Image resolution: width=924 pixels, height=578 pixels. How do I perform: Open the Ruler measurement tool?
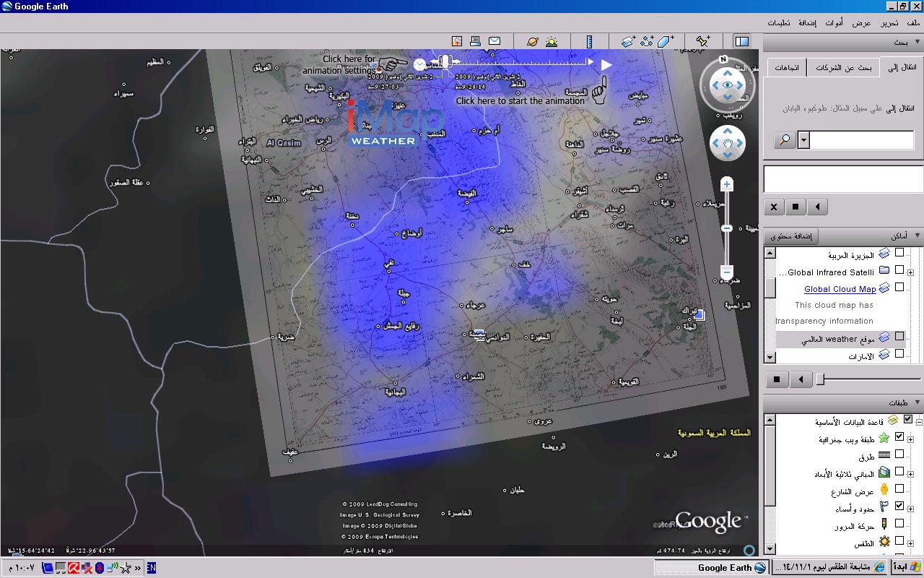(589, 41)
